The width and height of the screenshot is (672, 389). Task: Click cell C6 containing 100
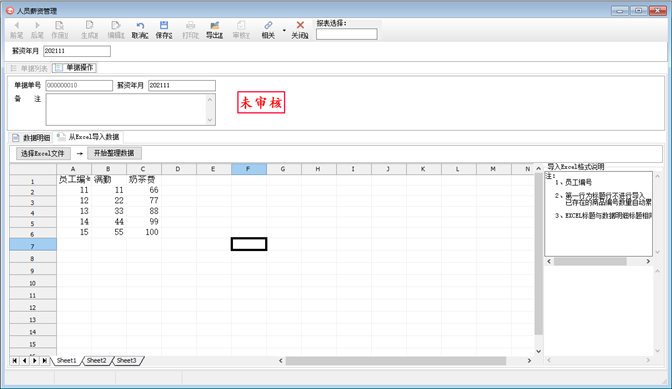144,232
